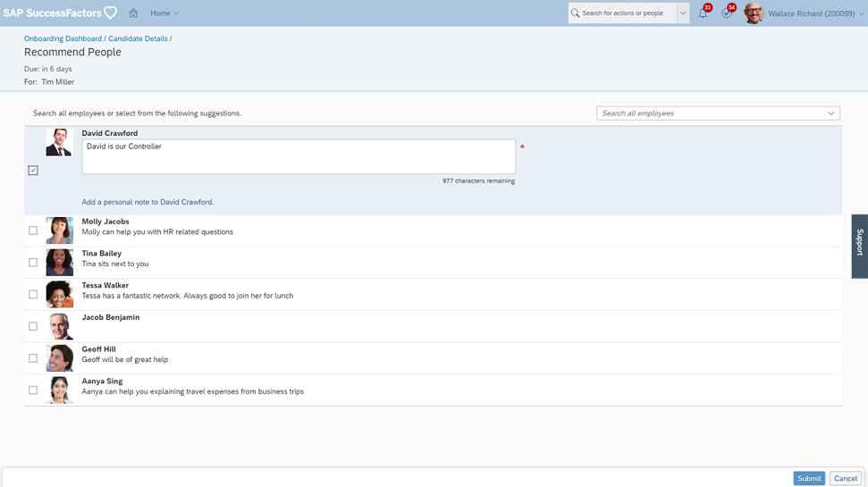Open the notifications bell icon
The image size is (868, 487).
click(x=703, y=13)
